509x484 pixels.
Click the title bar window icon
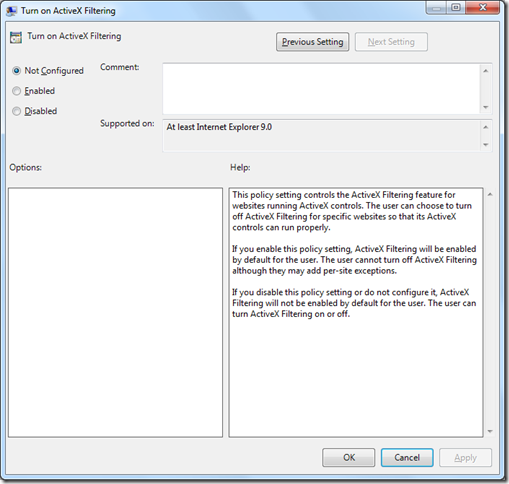pyautogui.click(x=11, y=11)
